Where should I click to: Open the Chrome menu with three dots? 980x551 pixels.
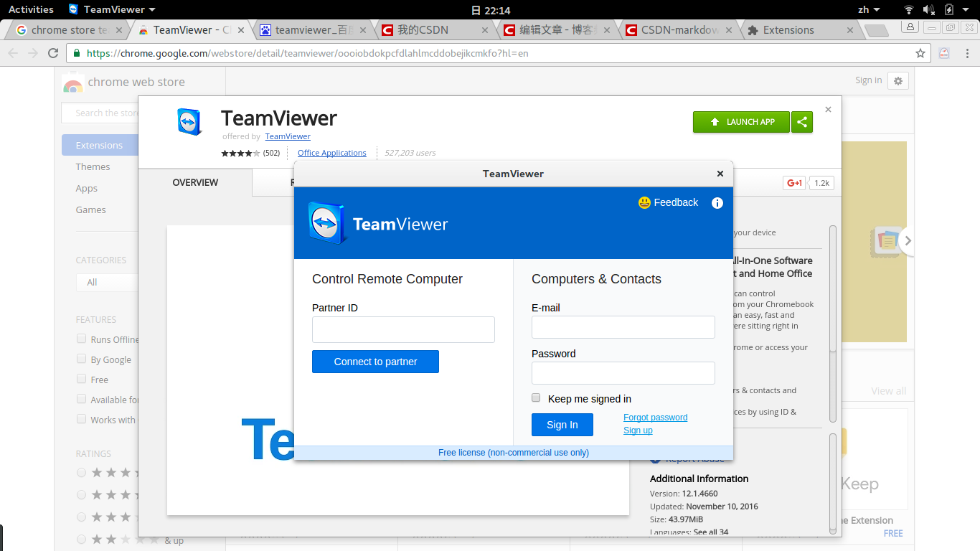click(965, 53)
